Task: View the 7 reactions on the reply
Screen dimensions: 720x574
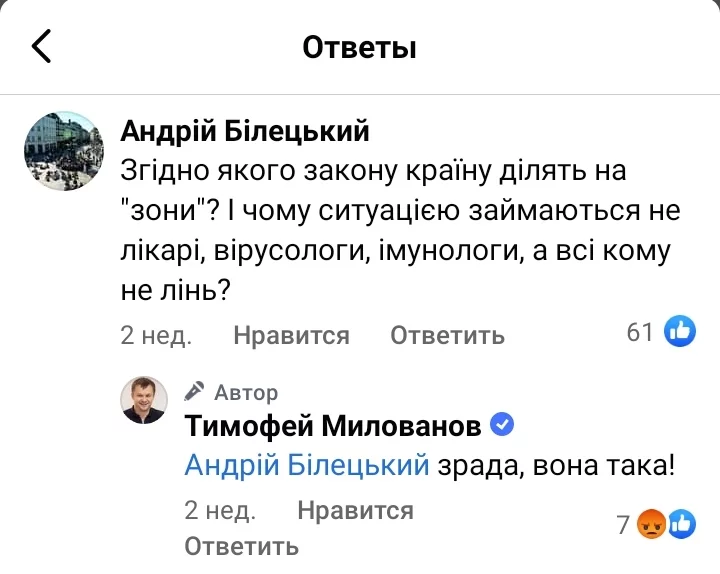Action: (x=623, y=523)
